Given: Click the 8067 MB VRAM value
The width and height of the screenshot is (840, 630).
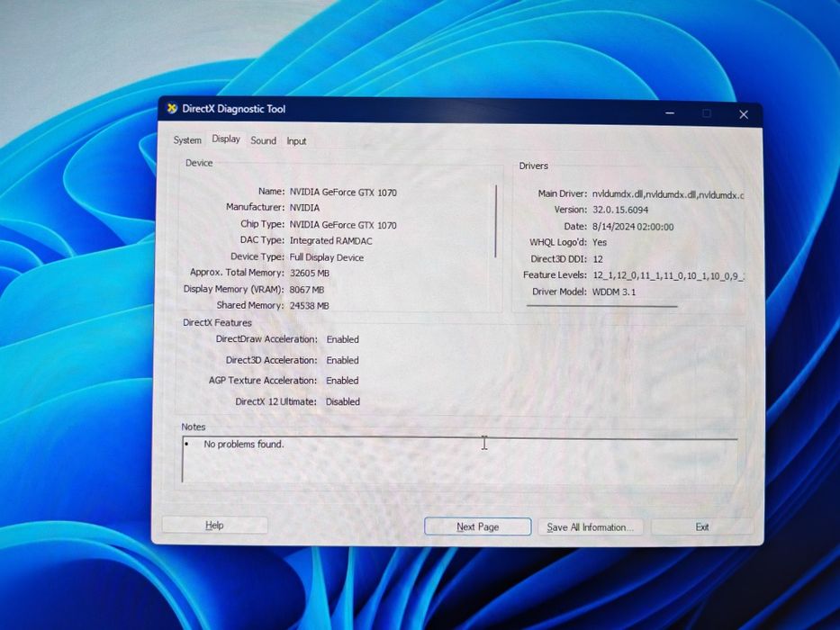Looking at the screenshot, I should tap(306, 290).
